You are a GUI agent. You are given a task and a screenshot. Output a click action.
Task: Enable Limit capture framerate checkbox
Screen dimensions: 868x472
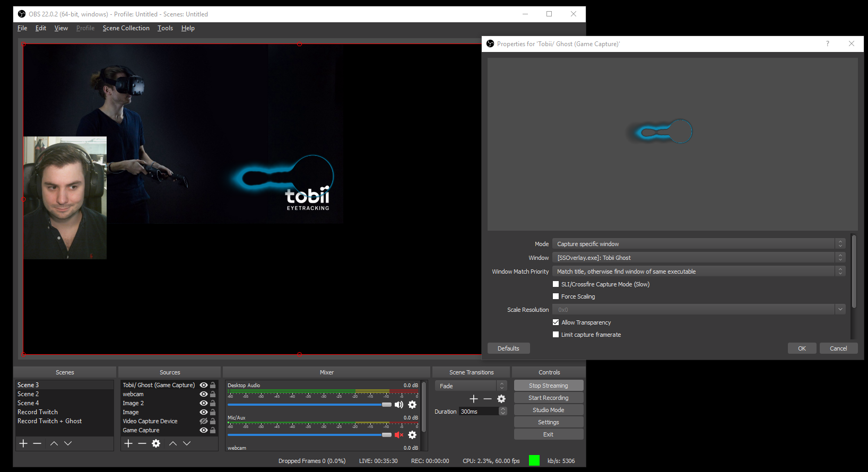(556, 335)
